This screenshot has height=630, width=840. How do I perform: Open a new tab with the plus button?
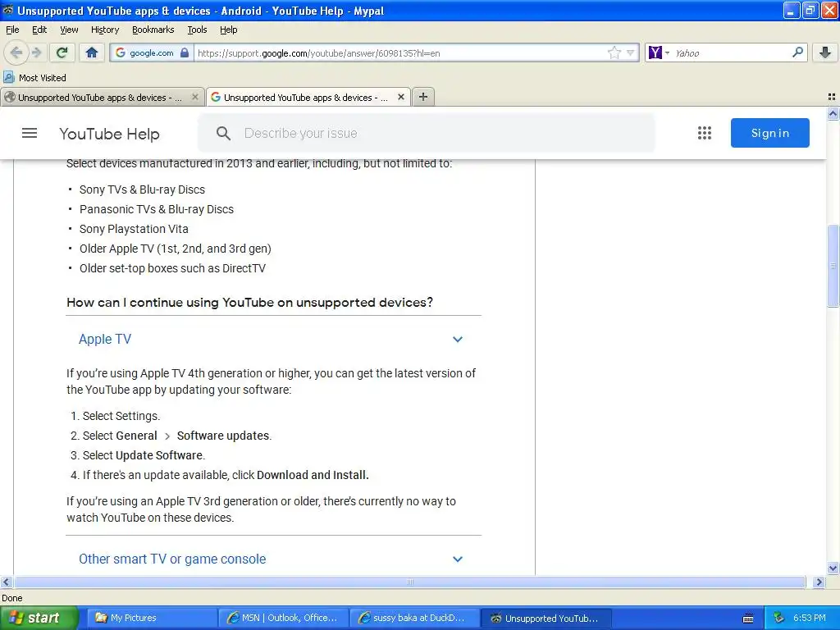(423, 97)
